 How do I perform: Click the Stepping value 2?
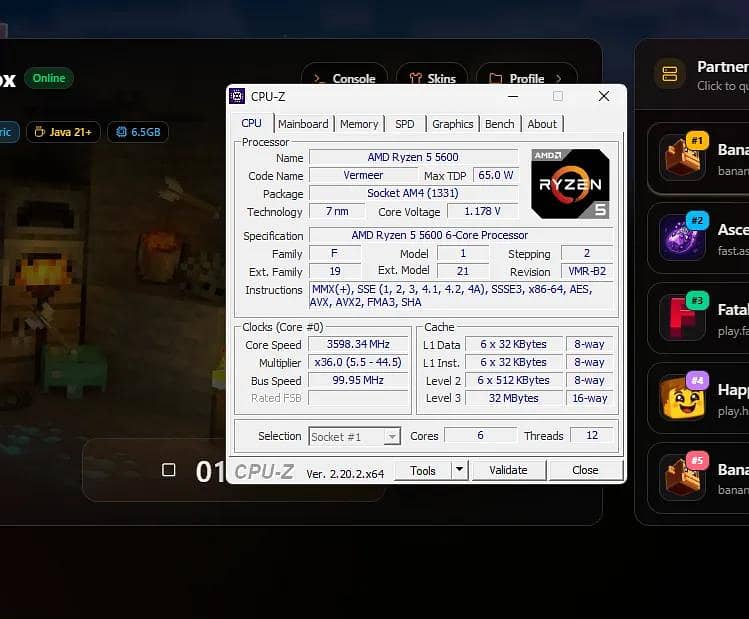[587, 253]
